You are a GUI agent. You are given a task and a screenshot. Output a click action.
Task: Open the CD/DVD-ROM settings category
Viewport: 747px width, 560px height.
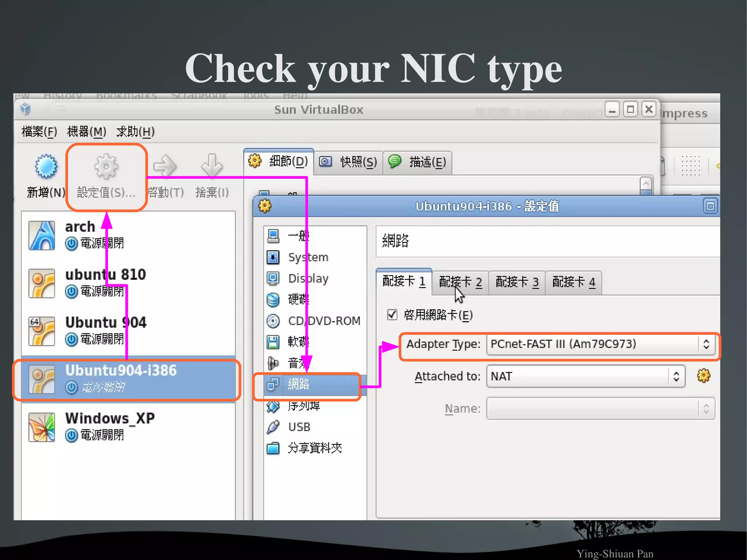315,321
